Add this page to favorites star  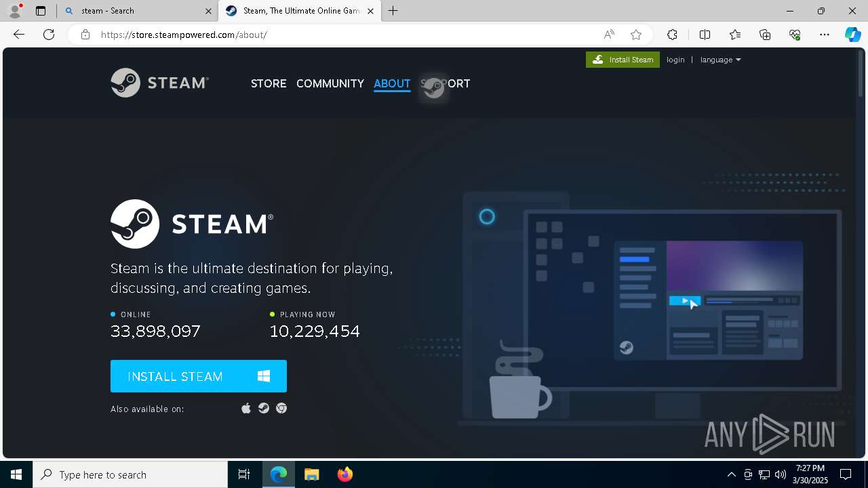636,35
